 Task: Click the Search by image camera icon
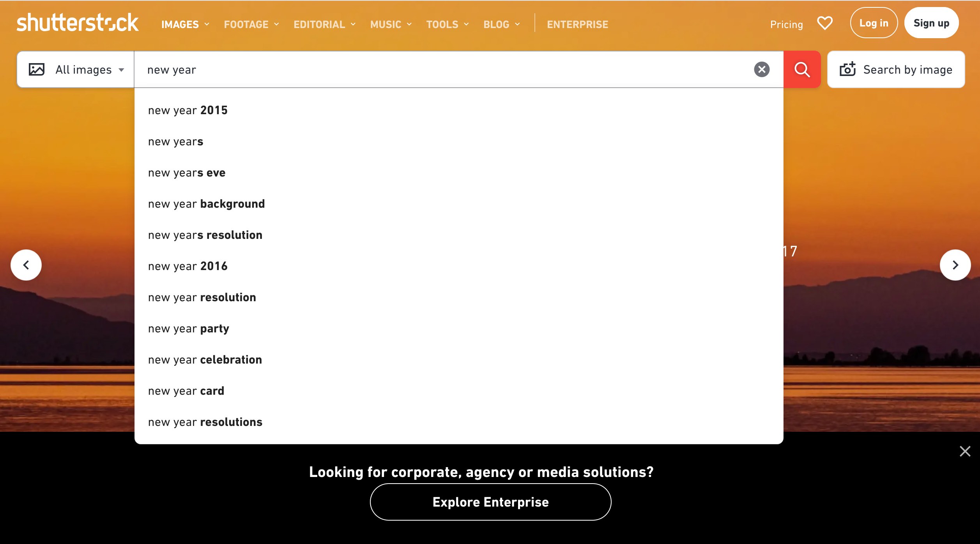coord(847,69)
